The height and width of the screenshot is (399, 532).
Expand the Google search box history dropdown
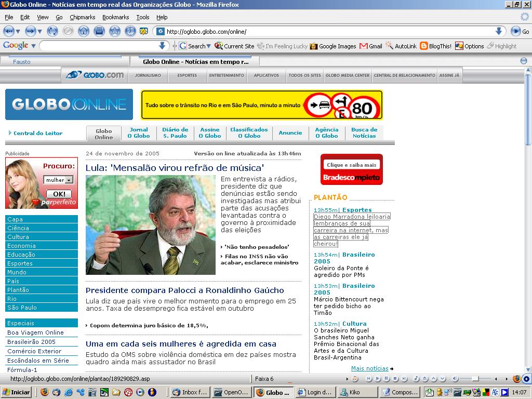[162, 46]
